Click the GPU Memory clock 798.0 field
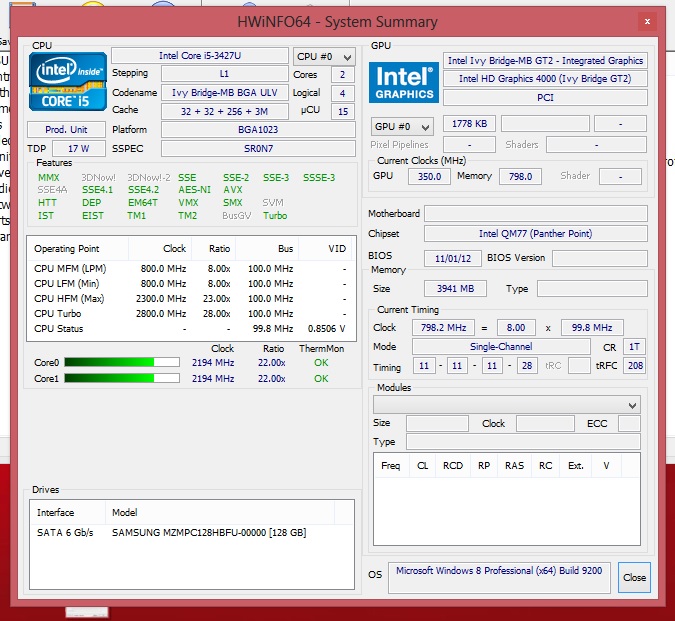 [520, 176]
